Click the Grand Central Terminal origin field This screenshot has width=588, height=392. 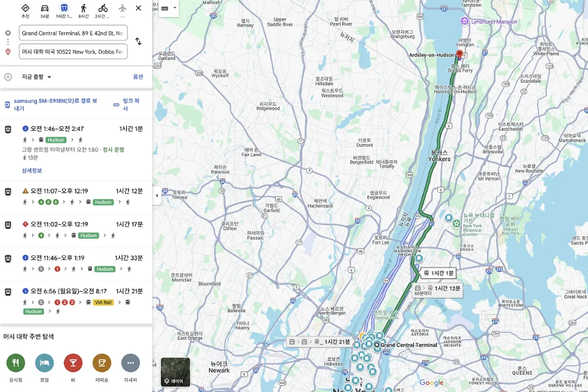73,33
